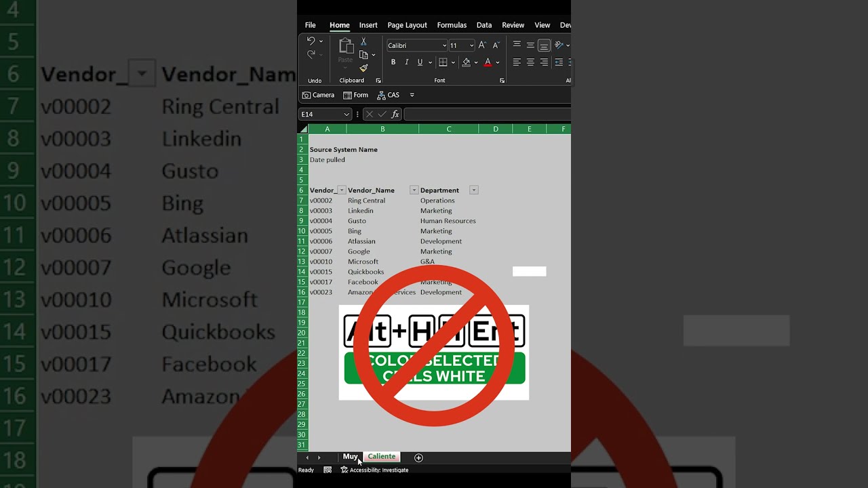This screenshot has height=488, width=868.
Task: Switch to the View ribbon tab
Action: pyautogui.click(x=542, y=25)
